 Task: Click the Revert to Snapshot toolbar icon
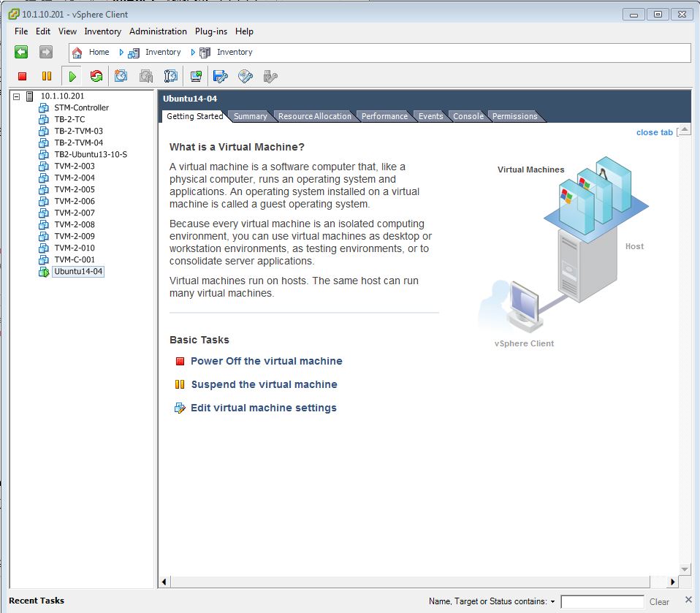(146, 76)
